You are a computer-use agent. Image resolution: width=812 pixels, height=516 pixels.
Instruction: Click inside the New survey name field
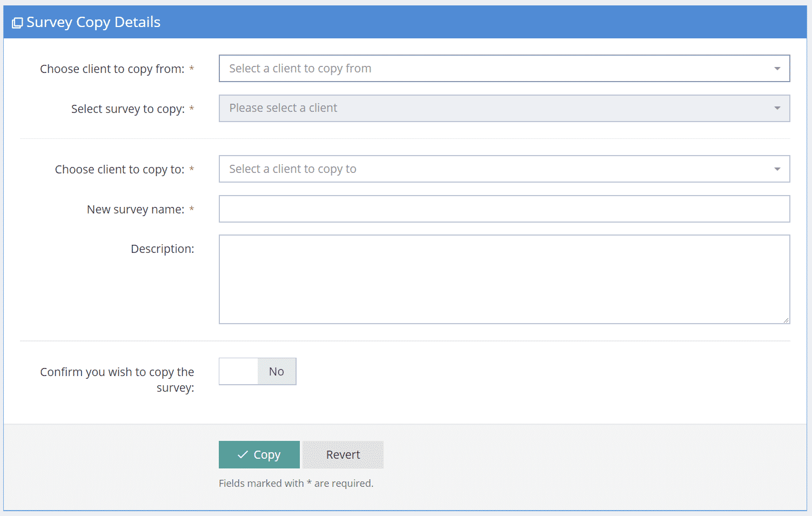[502, 209]
